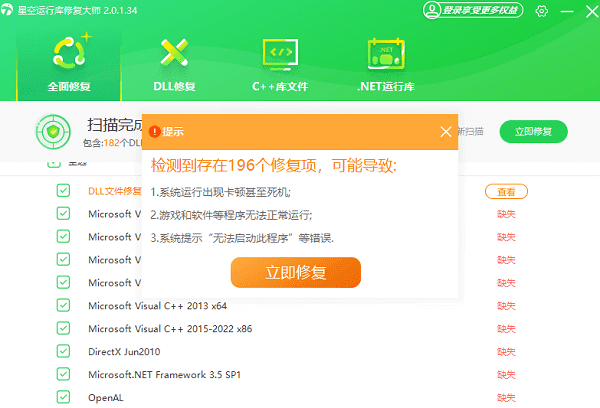The image size is (600, 408).
Task: Toggle the Microsoft.NET Framework 3.5 SP1 checkbox
Action: (63, 374)
